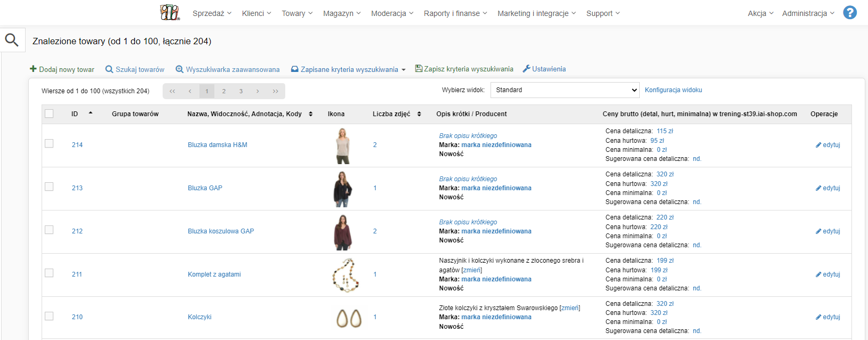The image size is (868, 340).
Task: Click the magnifying glass search icon
Action: [x=12, y=40]
